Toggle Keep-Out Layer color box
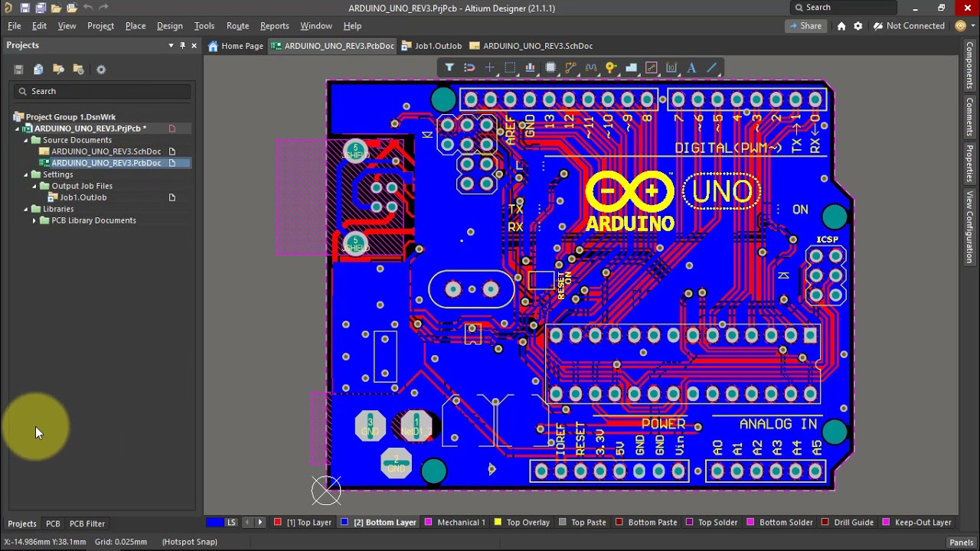The height and width of the screenshot is (551, 980). coord(887,523)
